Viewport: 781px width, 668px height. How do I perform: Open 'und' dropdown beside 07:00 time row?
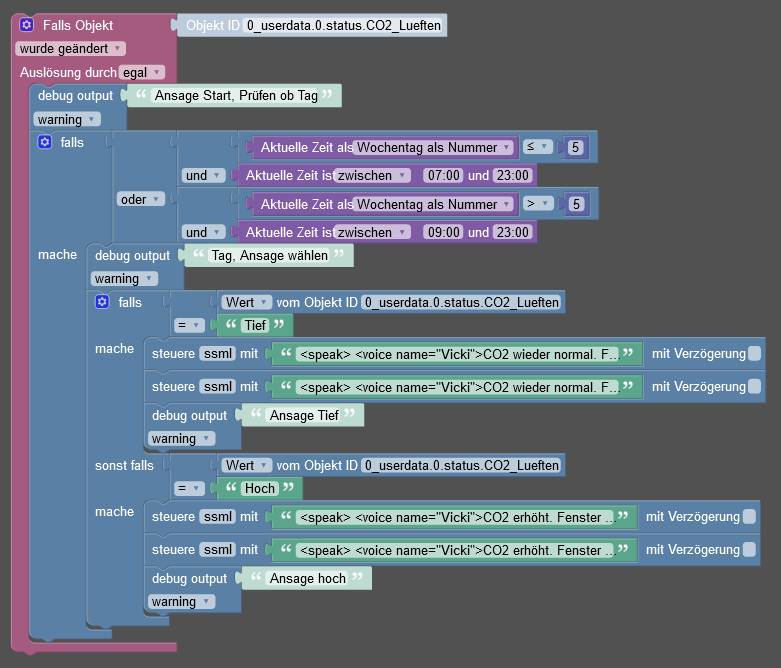tap(203, 175)
